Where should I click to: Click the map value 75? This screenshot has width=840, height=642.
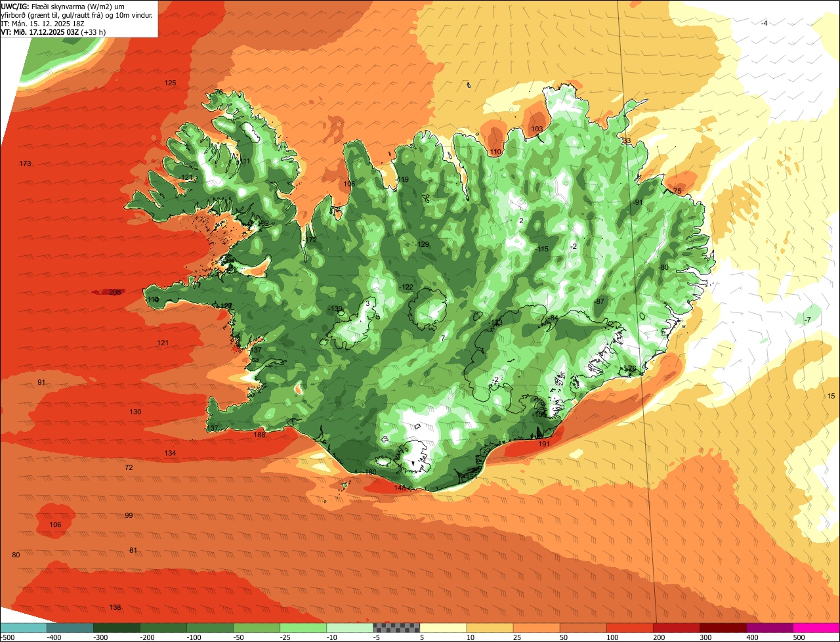pyautogui.click(x=678, y=191)
